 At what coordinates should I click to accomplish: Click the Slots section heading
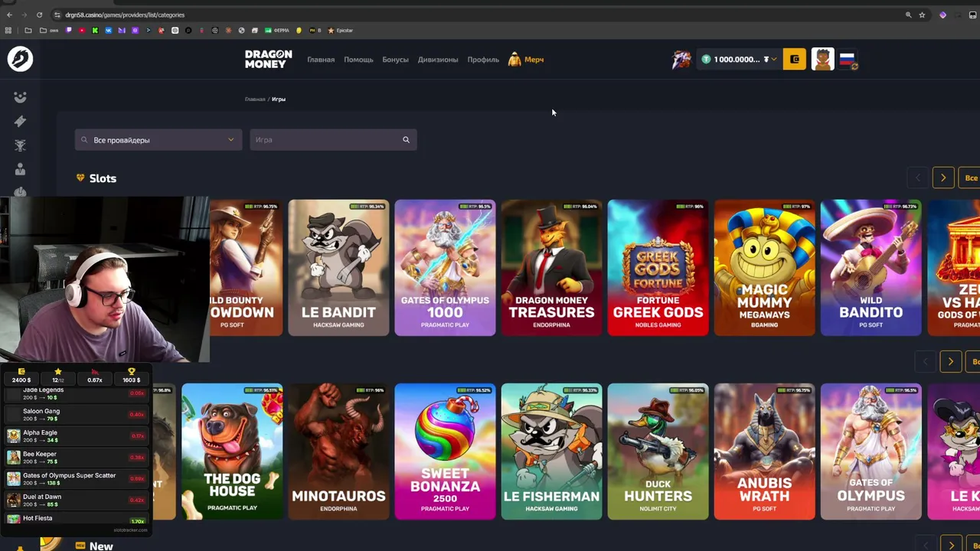tap(103, 178)
